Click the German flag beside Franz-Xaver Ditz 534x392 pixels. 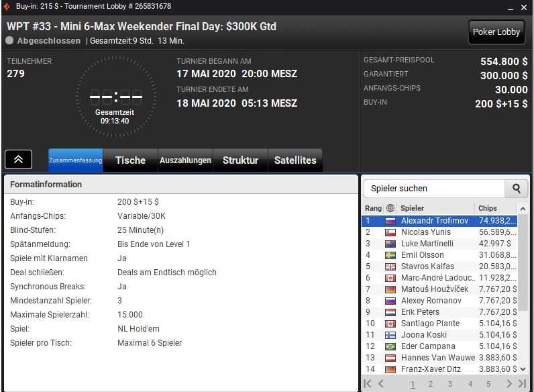click(390, 369)
